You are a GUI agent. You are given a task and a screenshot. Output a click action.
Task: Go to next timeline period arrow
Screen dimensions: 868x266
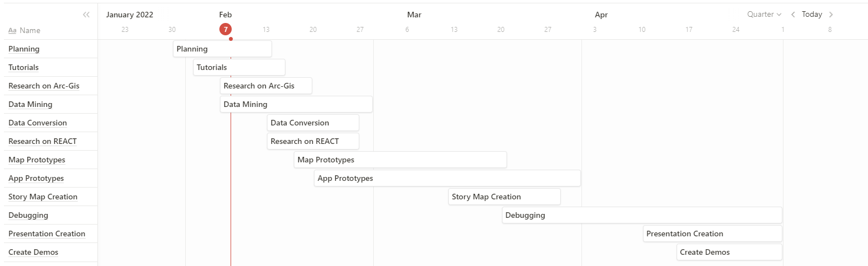tap(831, 15)
